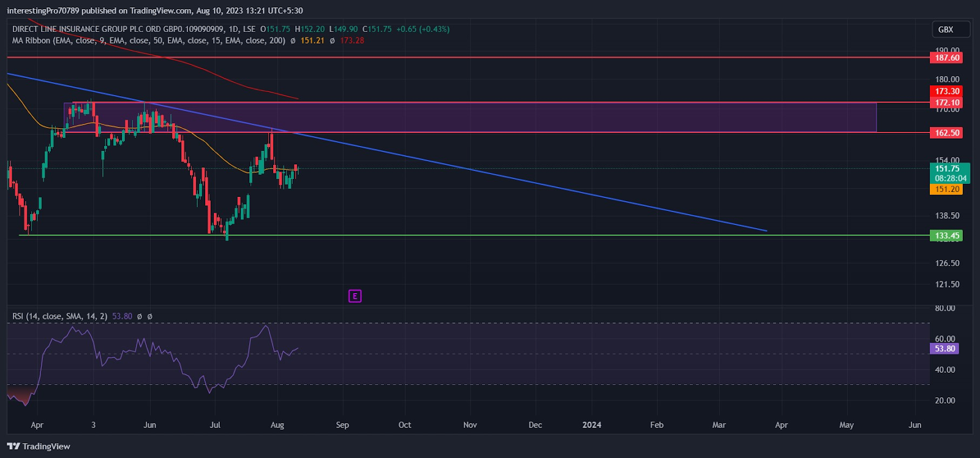The image size is (980, 458).
Task: Click the 138.50 price axis label
Action: [947, 216]
